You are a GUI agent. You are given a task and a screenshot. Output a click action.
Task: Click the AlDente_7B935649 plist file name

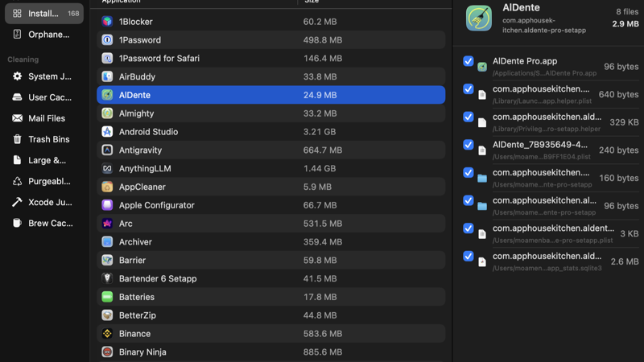tap(540, 145)
